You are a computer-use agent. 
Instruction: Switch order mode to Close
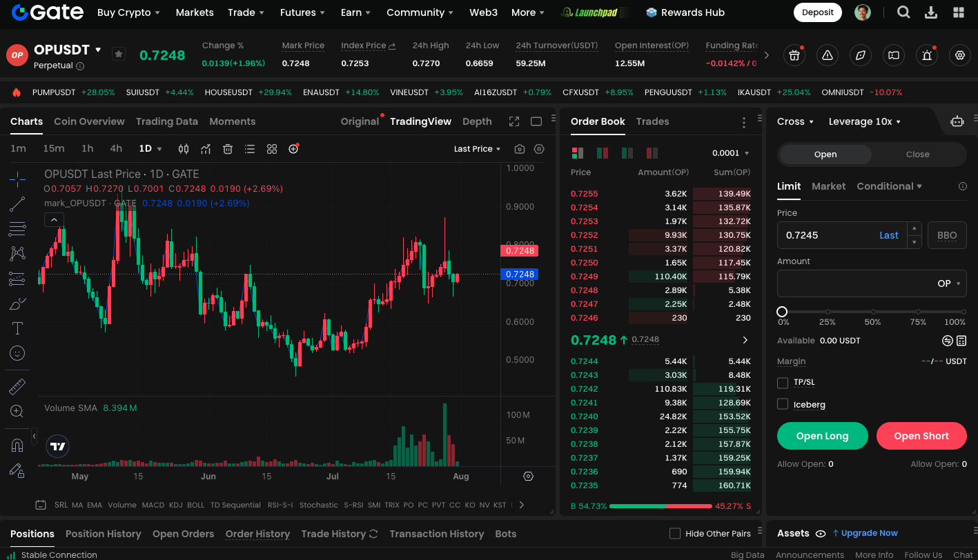917,154
